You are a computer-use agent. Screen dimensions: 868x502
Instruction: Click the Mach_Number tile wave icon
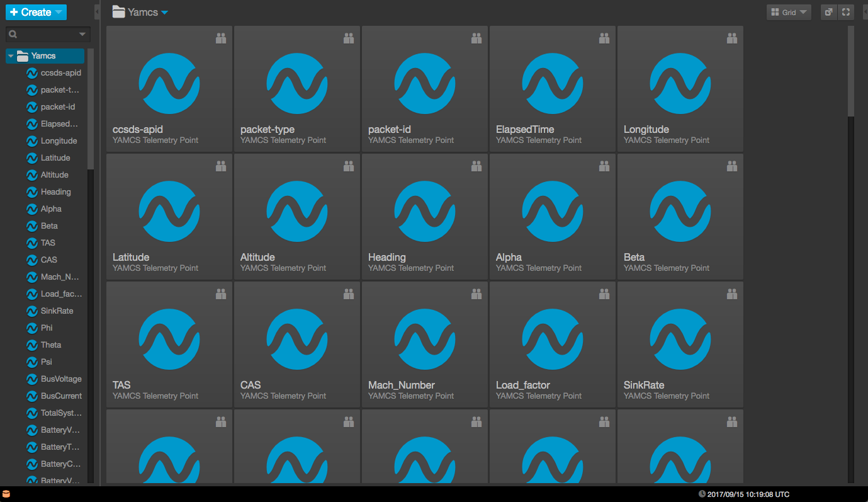425,339
